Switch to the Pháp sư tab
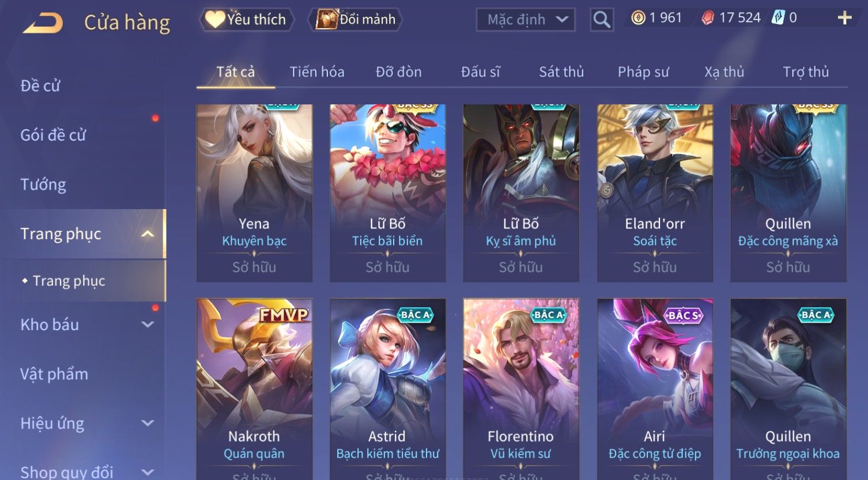This screenshot has width=868, height=480. (643, 72)
